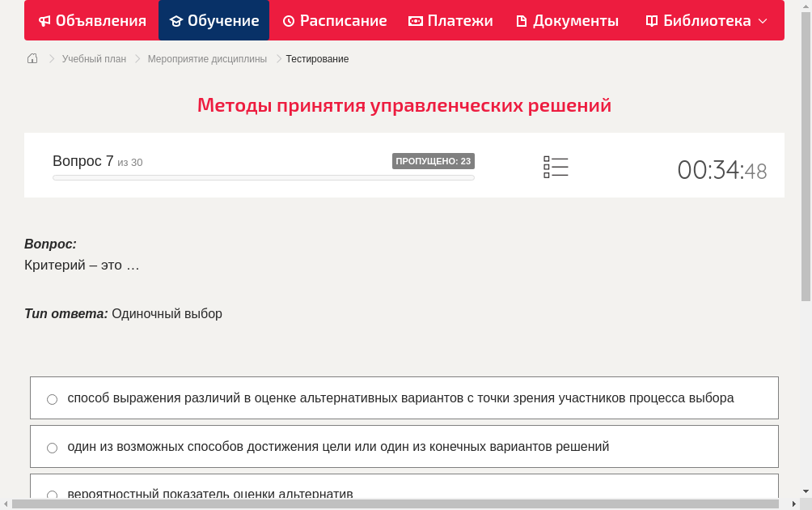Open the Тестирование breadcrumb link
812x510 pixels.
[316, 59]
